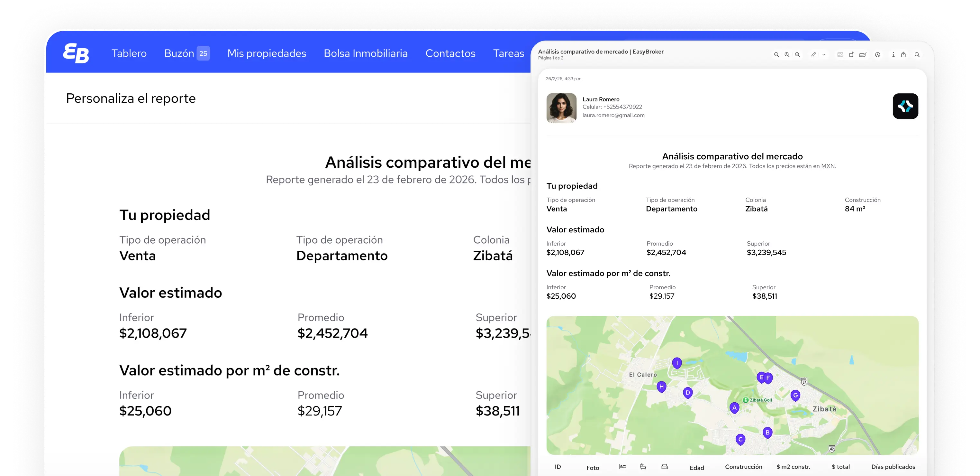This screenshot has height=476, width=980.
Task: Open the Contactos section
Action: 450,53
